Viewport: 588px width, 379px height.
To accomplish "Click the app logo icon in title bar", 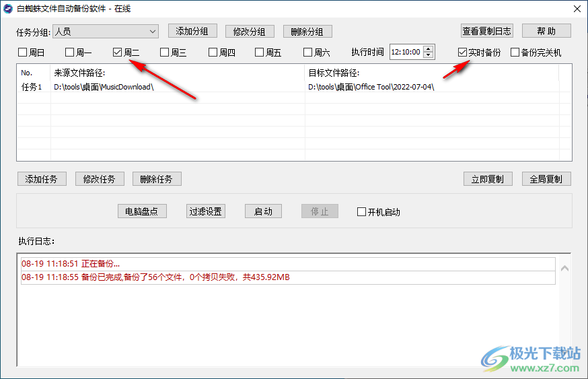I will 8,8.
